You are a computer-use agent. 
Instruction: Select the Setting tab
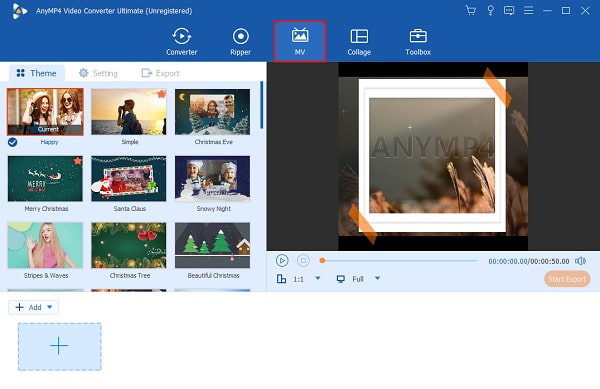(x=98, y=73)
